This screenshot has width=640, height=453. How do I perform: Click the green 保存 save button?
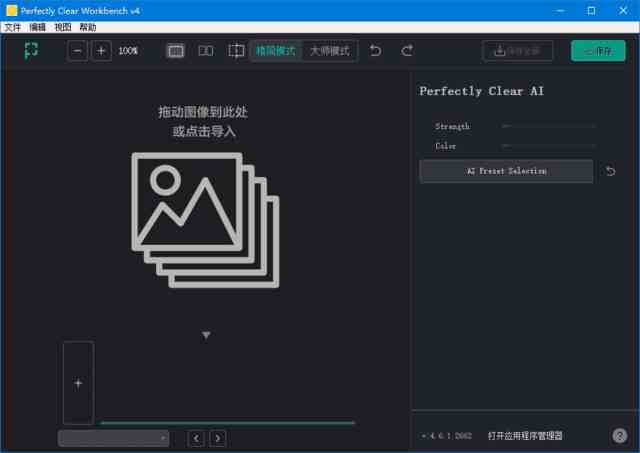(x=598, y=50)
